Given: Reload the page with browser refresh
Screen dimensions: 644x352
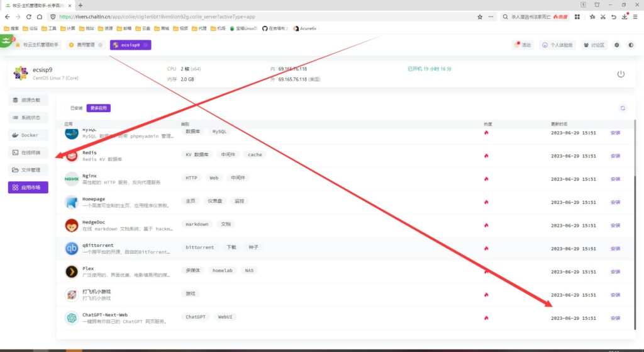Looking at the screenshot, I should [x=29, y=17].
